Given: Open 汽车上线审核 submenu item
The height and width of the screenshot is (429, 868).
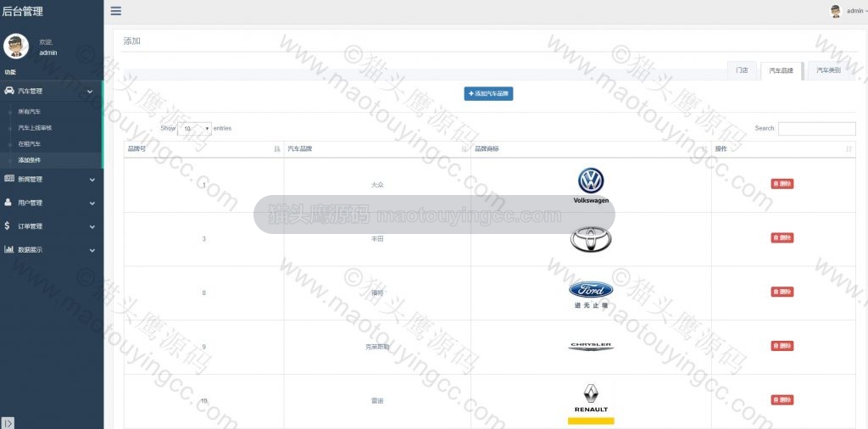Looking at the screenshot, I should 35,127.
